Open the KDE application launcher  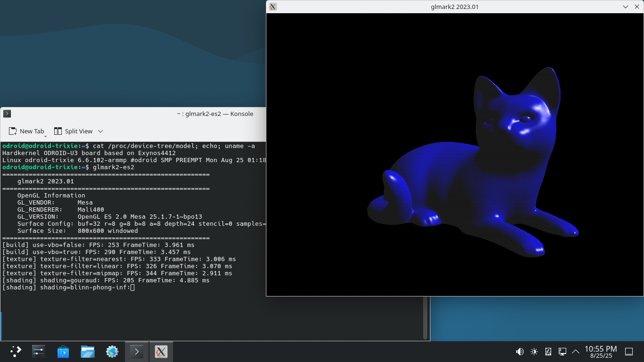(16, 351)
